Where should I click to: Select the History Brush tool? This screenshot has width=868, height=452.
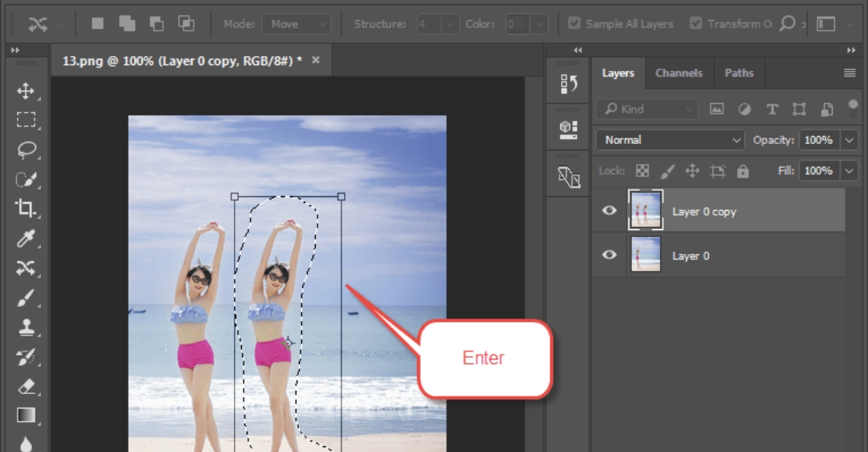tap(26, 357)
